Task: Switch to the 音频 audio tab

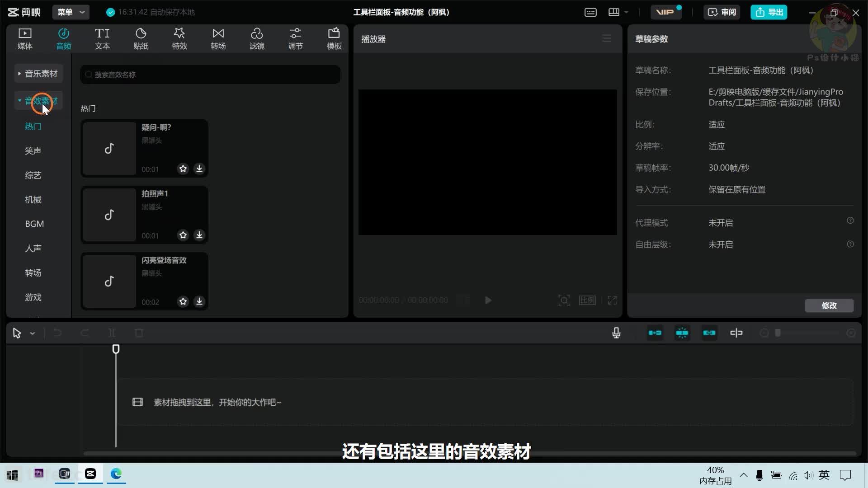Action: coord(64,38)
